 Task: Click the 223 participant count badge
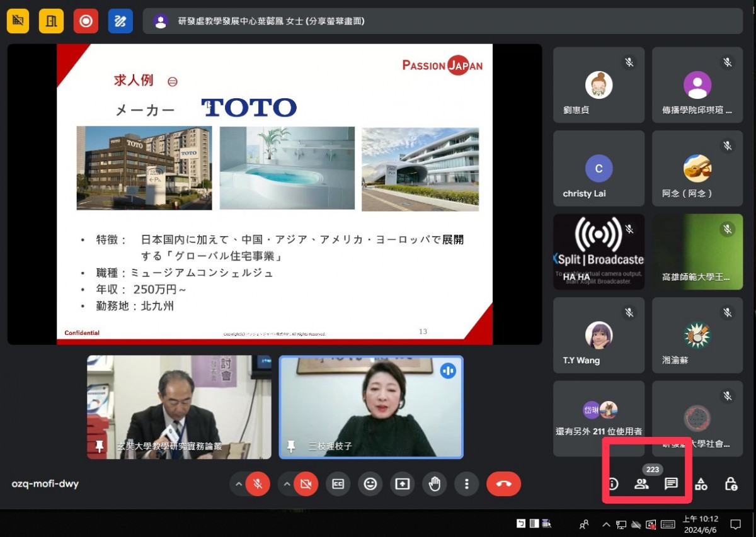pos(653,470)
